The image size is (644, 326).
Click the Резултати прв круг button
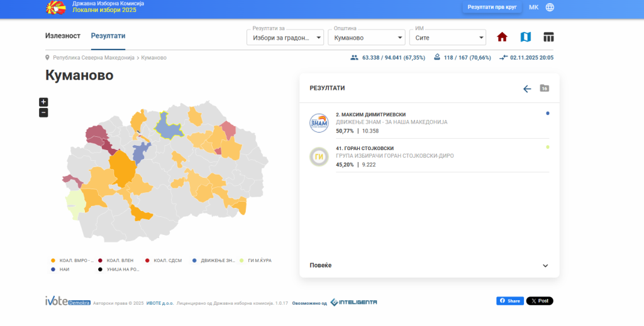[x=492, y=8]
